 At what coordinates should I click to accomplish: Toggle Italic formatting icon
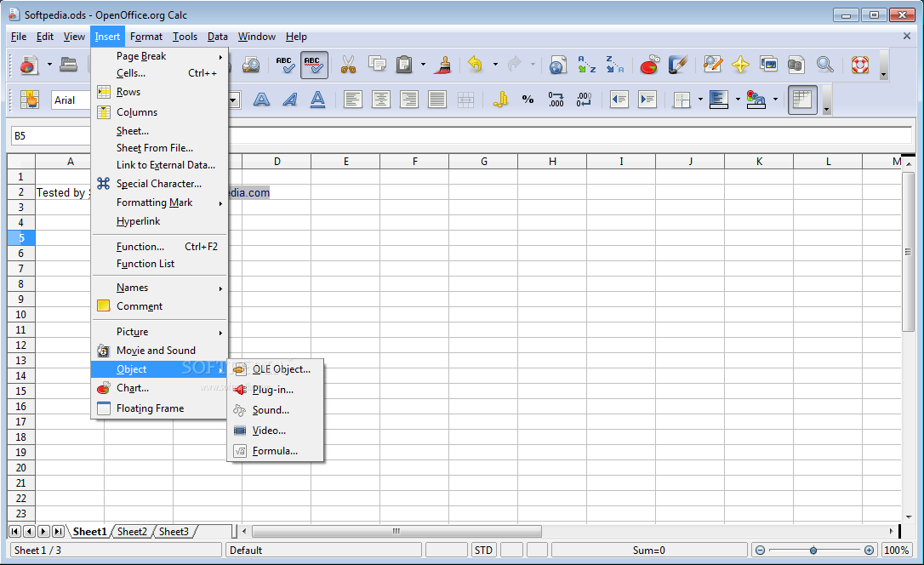coord(289,100)
